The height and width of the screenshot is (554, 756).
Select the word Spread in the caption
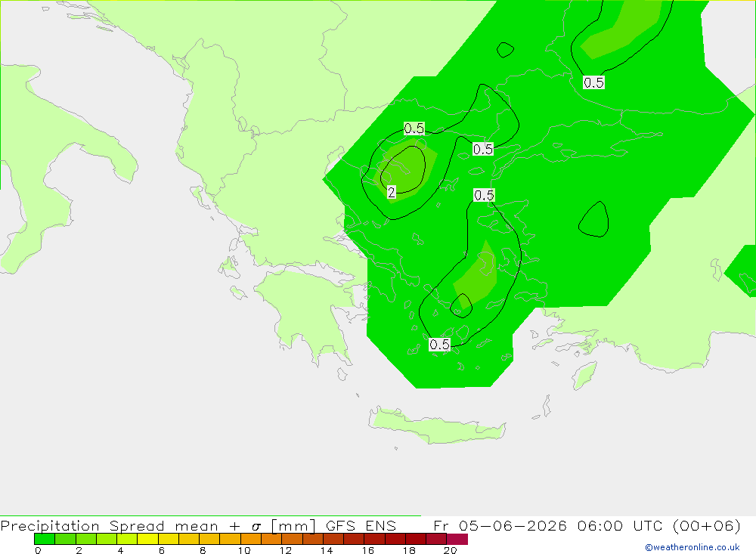pos(137,526)
